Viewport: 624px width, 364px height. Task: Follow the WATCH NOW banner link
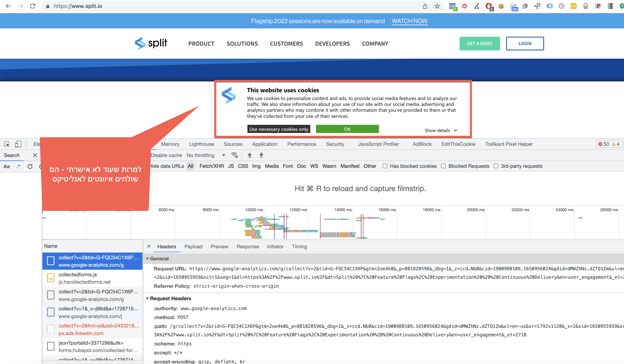pos(410,21)
